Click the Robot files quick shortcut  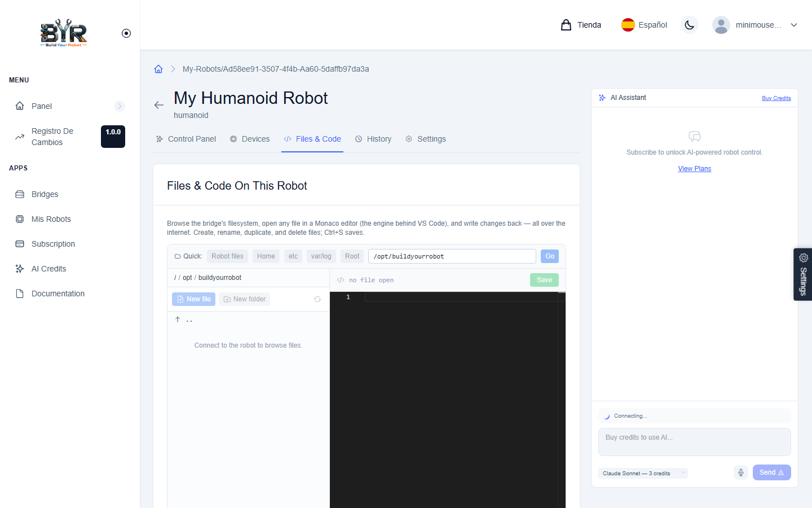[227, 256]
